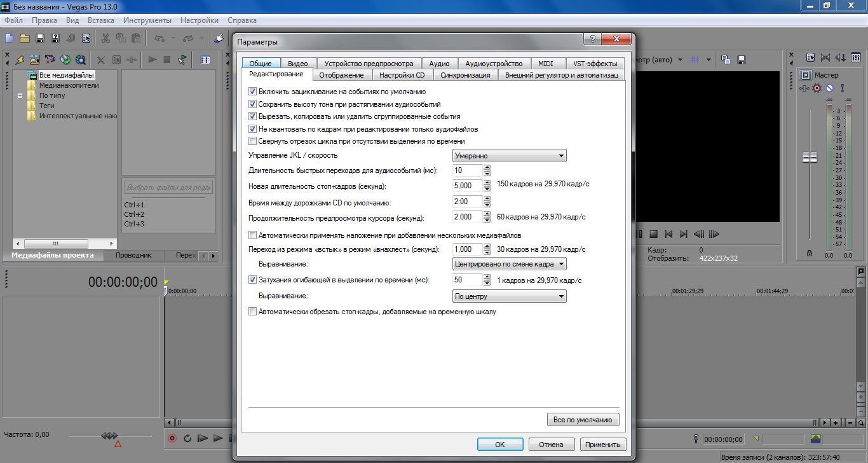
Task: Click the 'Все по умолчанию' button
Action: (x=582, y=420)
